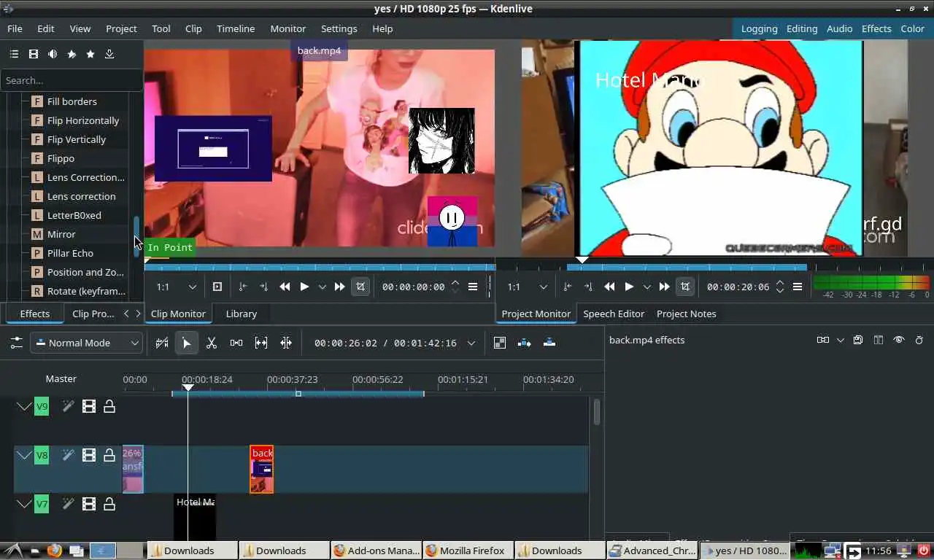Collapse track V8
The image size is (934, 560).
(x=24, y=456)
